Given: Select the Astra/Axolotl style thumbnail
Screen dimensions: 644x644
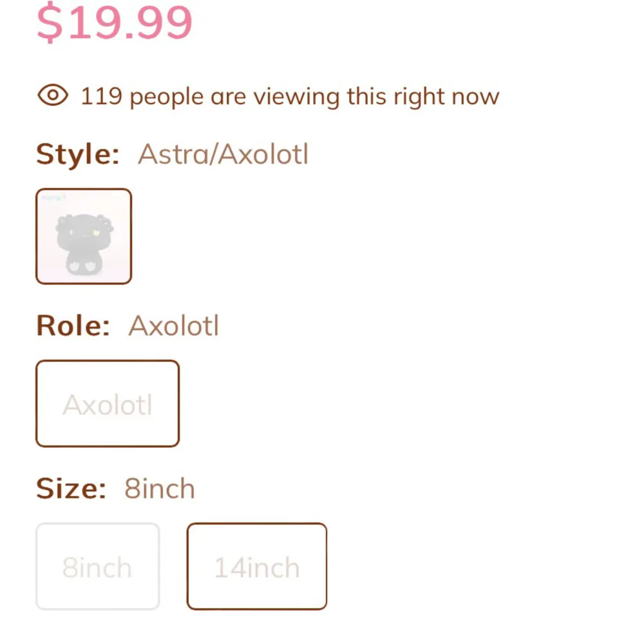Looking at the screenshot, I should (84, 236).
